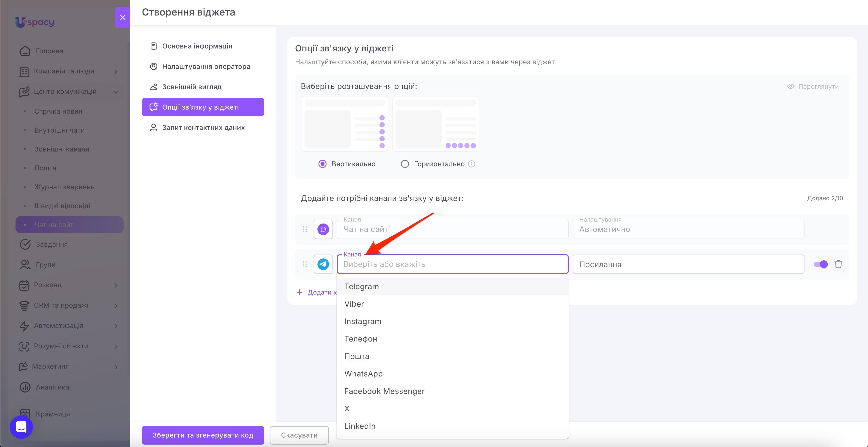Delete the Telegram channel with trash icon
This screenshot has height=447, width=868.
838,264
